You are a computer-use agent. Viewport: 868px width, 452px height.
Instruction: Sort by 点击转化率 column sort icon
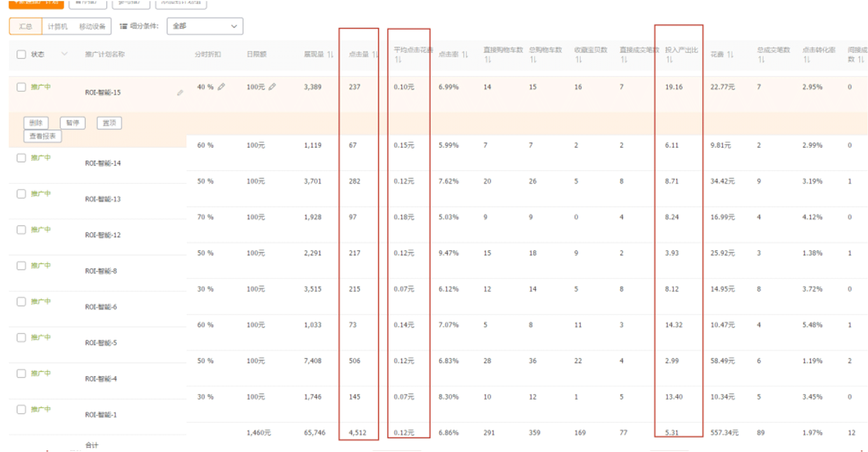pos(807,60)
